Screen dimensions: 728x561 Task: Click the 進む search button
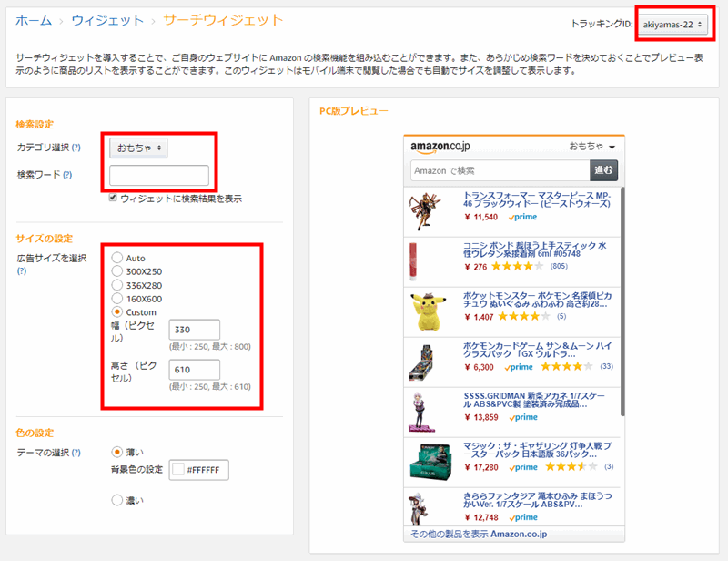click(603, 170)
